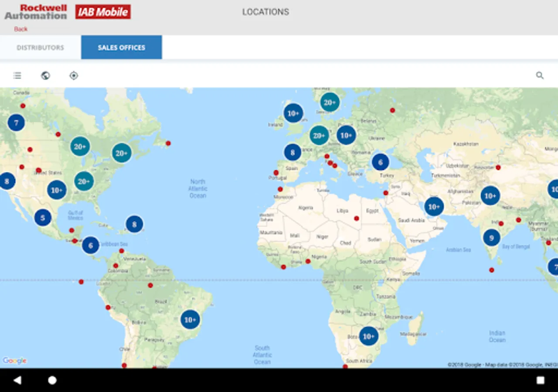This screenshot has width=558, height=392.
Task: Open the 20+ cluster over the US Northeast
Action: [x=122, y=153]
